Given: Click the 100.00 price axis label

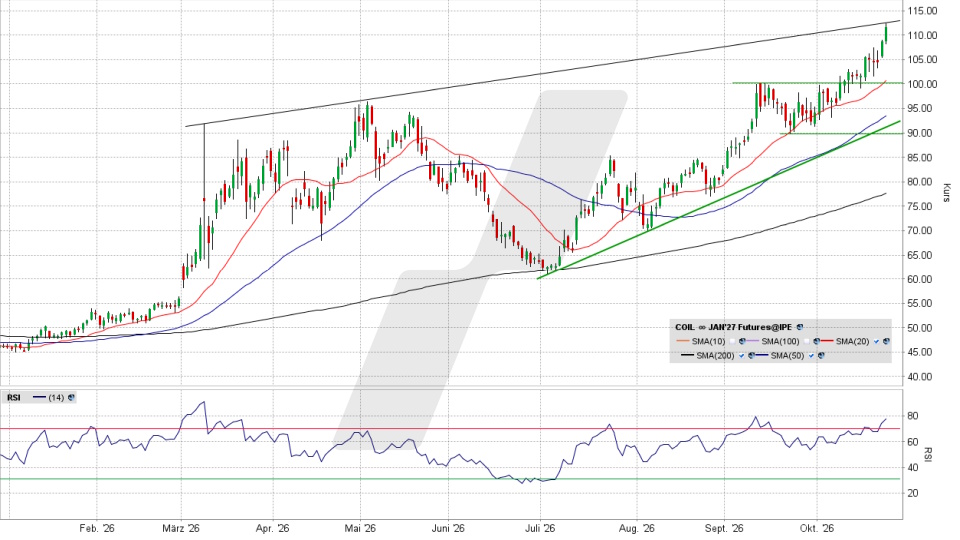Looking at the screenshot, I should click(x=923, y=84).
